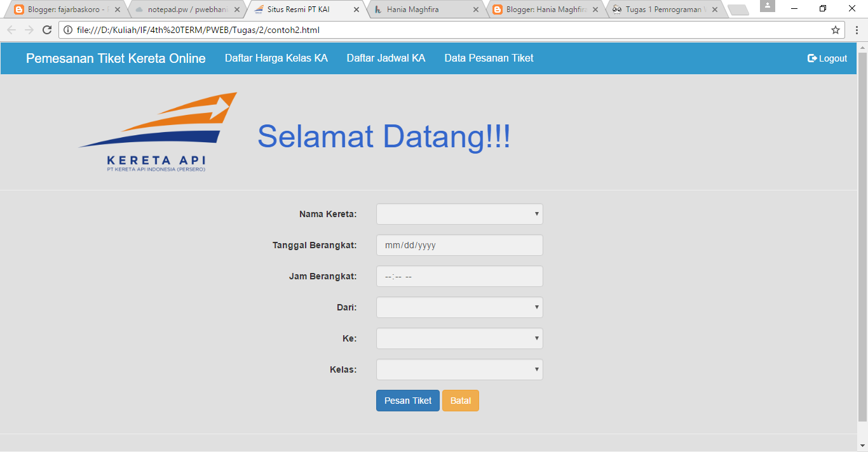Open a new browser tab
Viewport: 868px width, 452px height.
pyautogui.click(x=738, y=10)
